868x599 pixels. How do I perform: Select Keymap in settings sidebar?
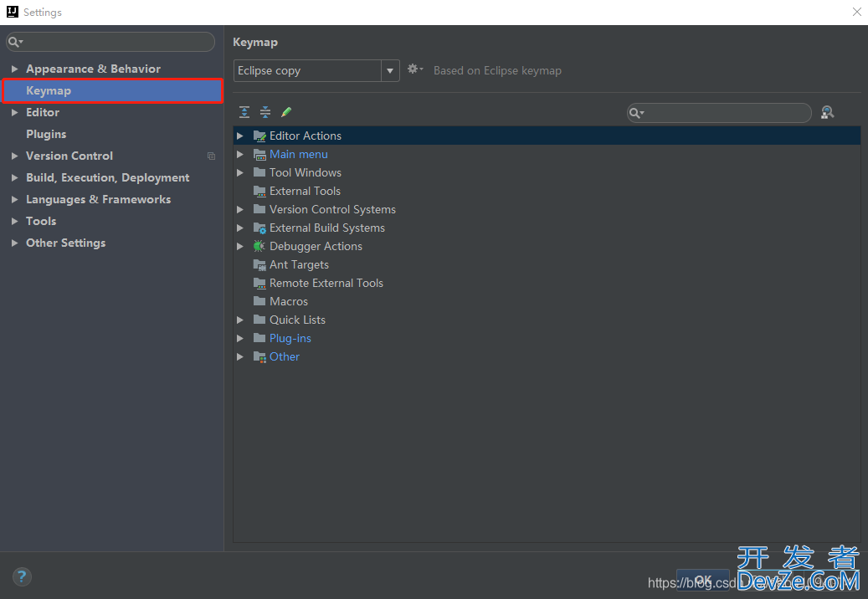[112, 90]
